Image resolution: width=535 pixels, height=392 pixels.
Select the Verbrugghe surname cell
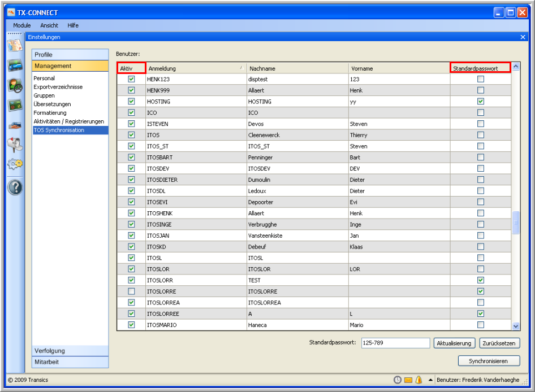pyautogui.click(x=297, y=224)
